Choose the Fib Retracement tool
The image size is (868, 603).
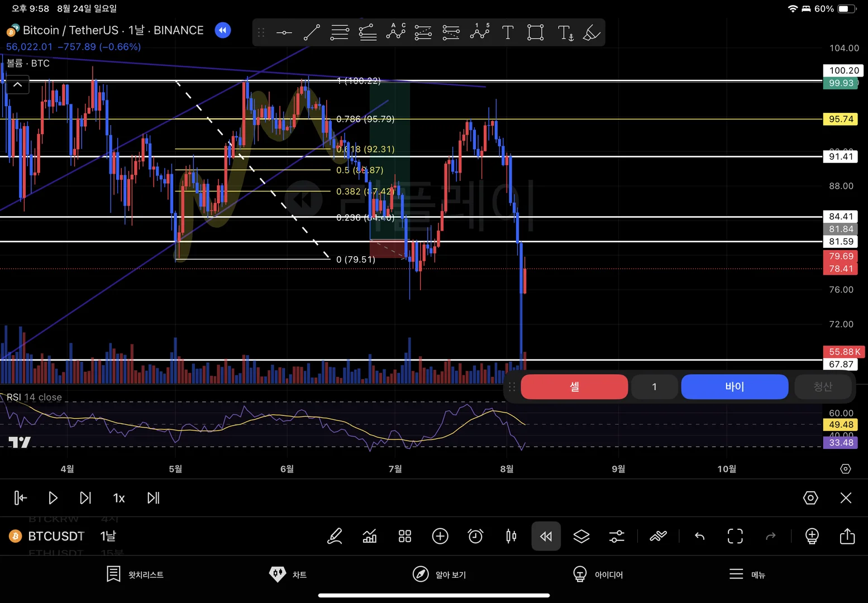coord(340,32)
